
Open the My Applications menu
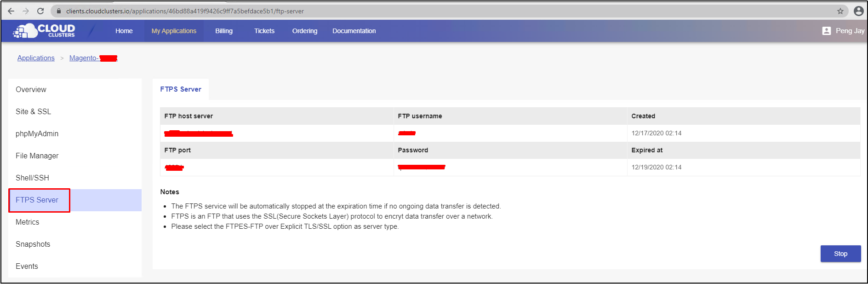point(174,31)
